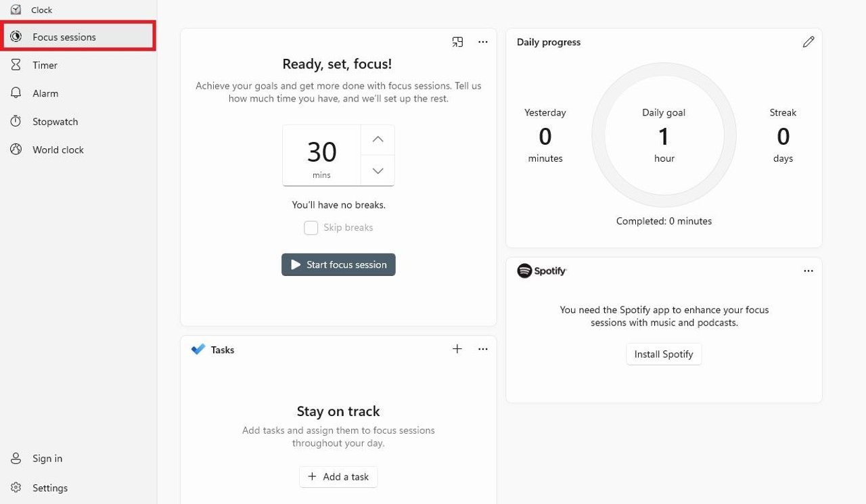Increase focus minutes with the up arrow
This screenshot has width=866, height=504.
(x=378, y=140)
